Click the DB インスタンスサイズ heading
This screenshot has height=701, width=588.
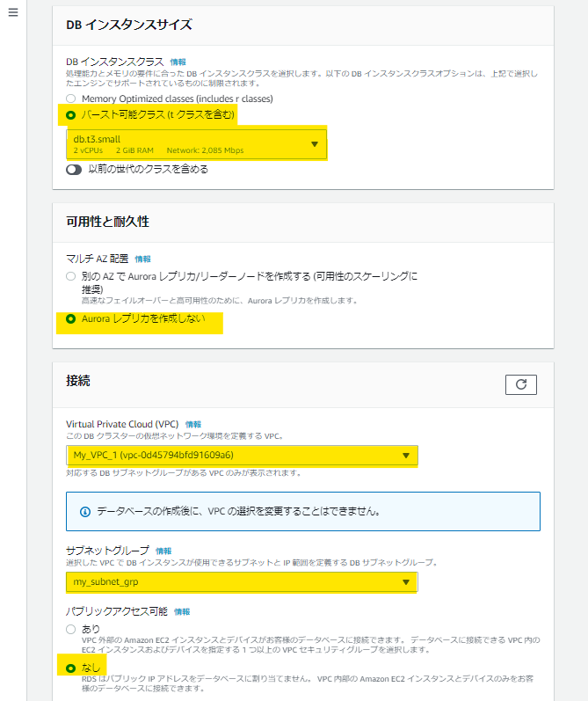pos(129,25)
